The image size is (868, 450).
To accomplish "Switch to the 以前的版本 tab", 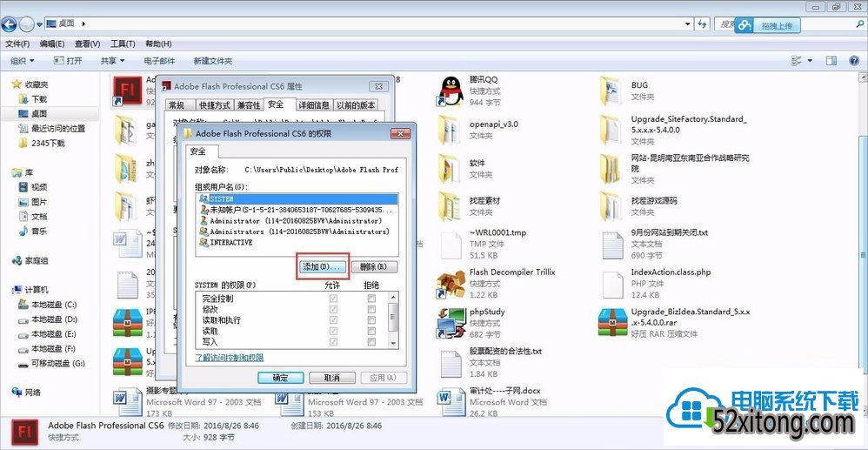I will click(356, 105).
